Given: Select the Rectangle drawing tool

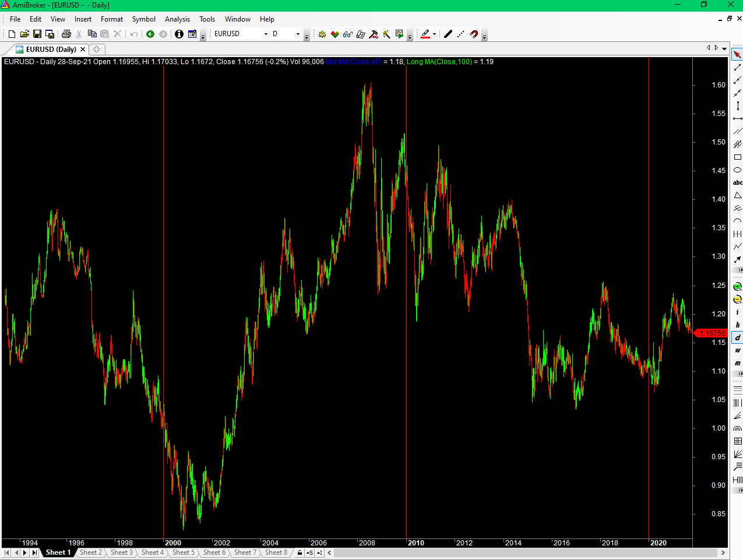Looking at the screenshot, I should 737,157.
